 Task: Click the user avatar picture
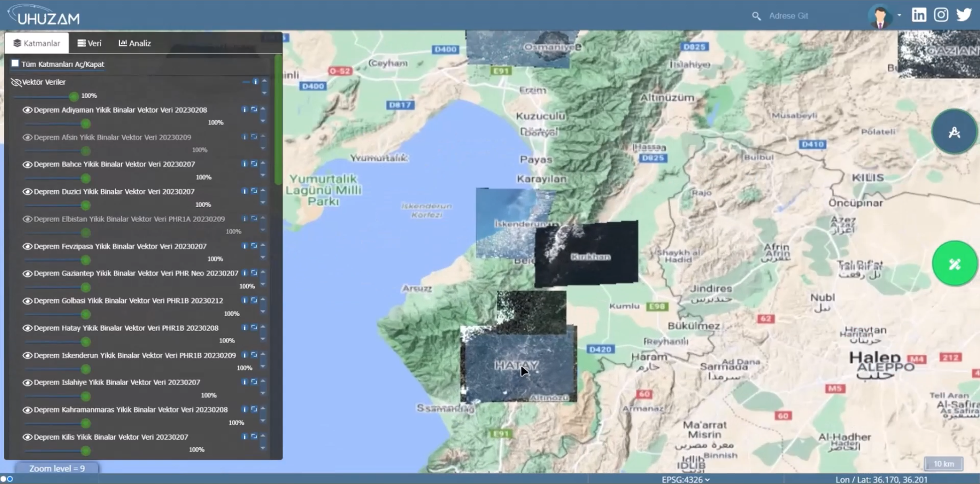(880, 16)
